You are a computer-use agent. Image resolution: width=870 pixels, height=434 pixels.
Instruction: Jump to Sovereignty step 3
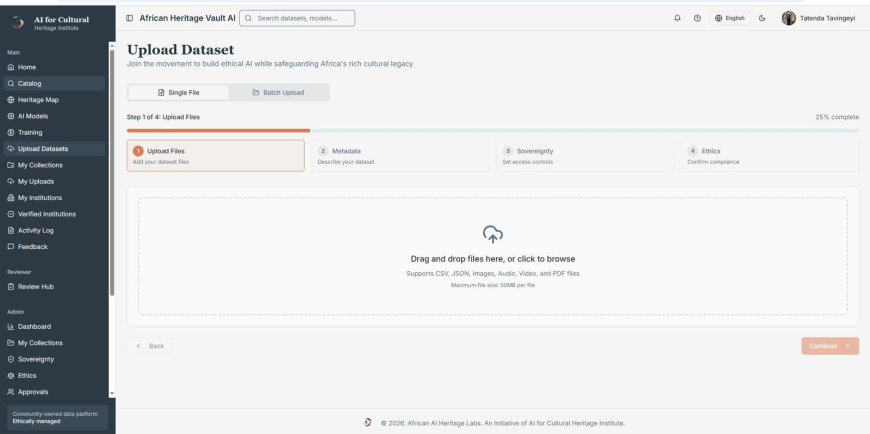[x=585, y=155]
